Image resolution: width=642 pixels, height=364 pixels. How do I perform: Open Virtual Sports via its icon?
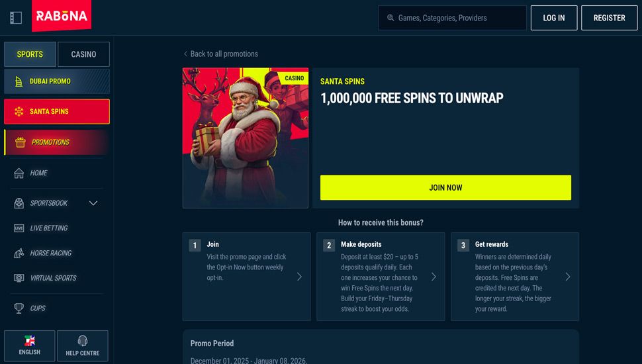(19, 278)
